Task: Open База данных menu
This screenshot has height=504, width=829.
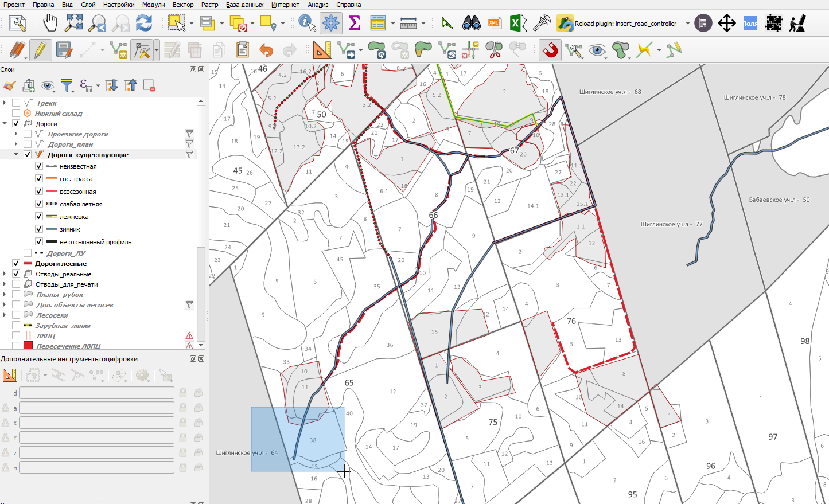Action: point(245,5)
